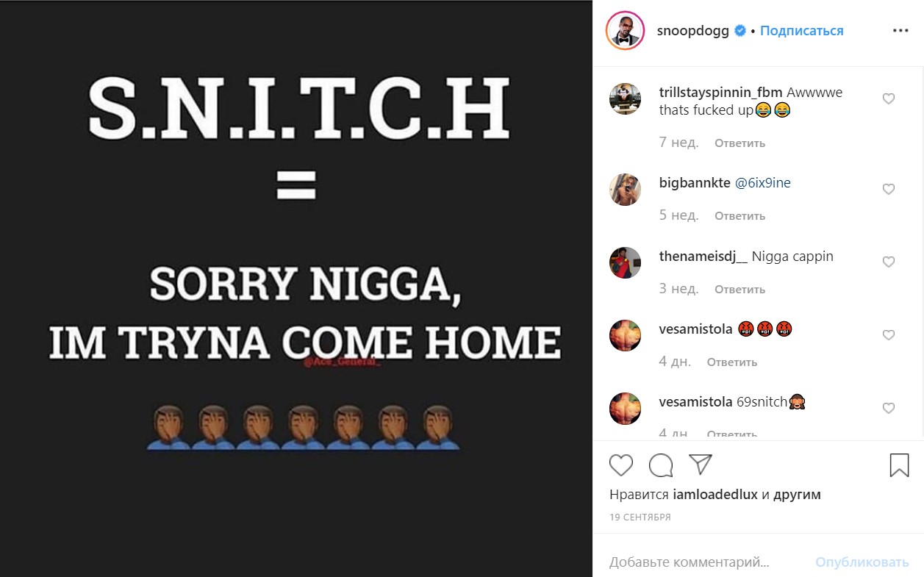Save the post with the bookmark icon
Viewport: 924px width, 577px height.
[899, 465]
